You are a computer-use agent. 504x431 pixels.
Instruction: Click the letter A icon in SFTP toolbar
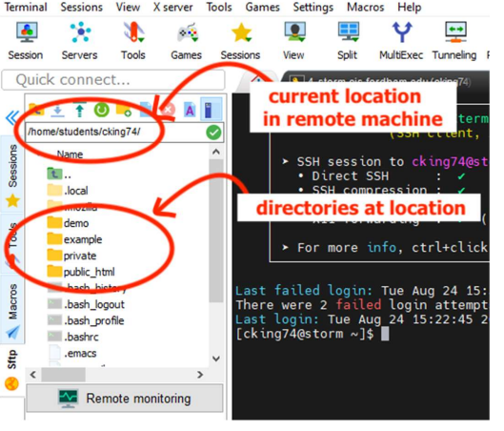[190, 111]
